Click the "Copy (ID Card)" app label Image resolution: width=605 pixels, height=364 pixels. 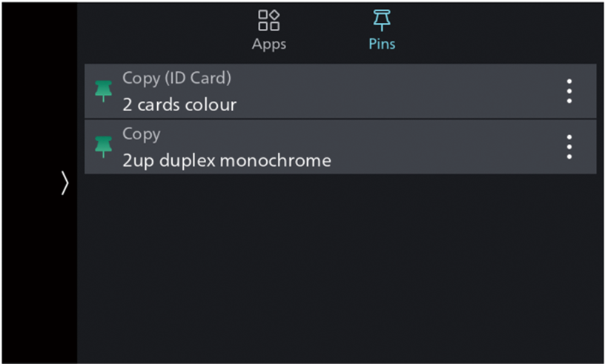(x=176, y=78)
